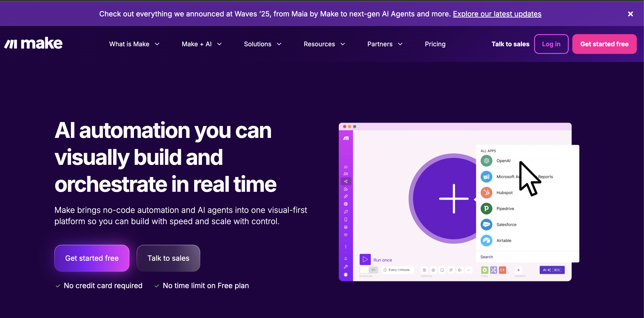
Task: Click the Log in button
Action: point(551,44)
